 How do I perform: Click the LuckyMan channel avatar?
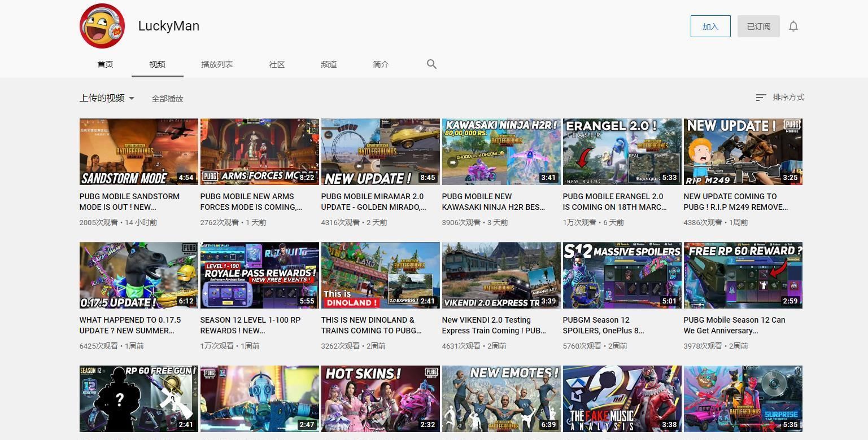(x=102, y=26)
